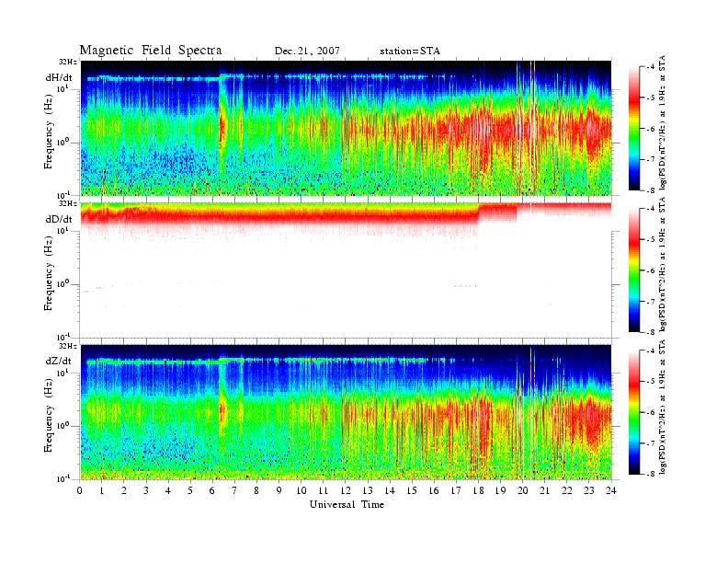Click the '32Hz' tick of dZ/dt panel

(x=68, y=346)
